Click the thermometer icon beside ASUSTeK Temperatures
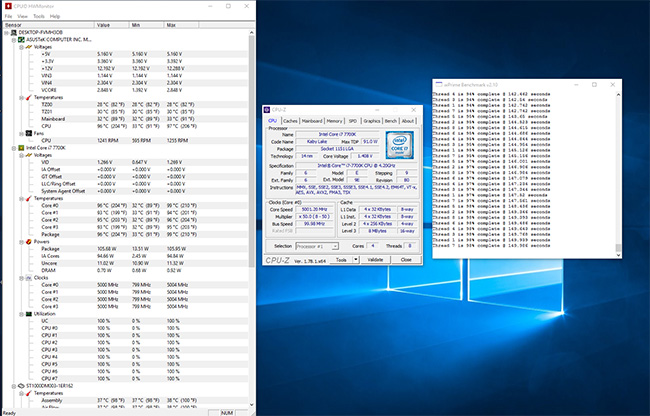This screenshot has height=416, width=650. pyautogui.click(x=29, y=97)
